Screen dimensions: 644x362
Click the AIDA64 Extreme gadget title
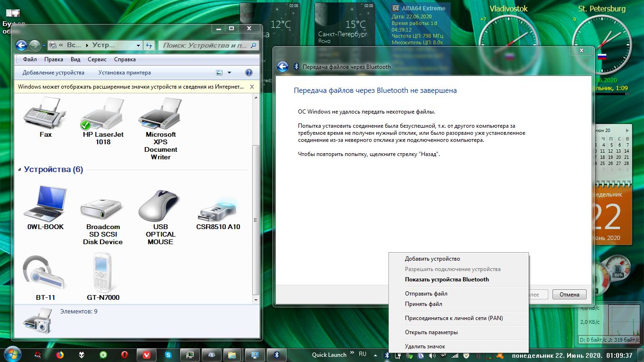[423, 8]
